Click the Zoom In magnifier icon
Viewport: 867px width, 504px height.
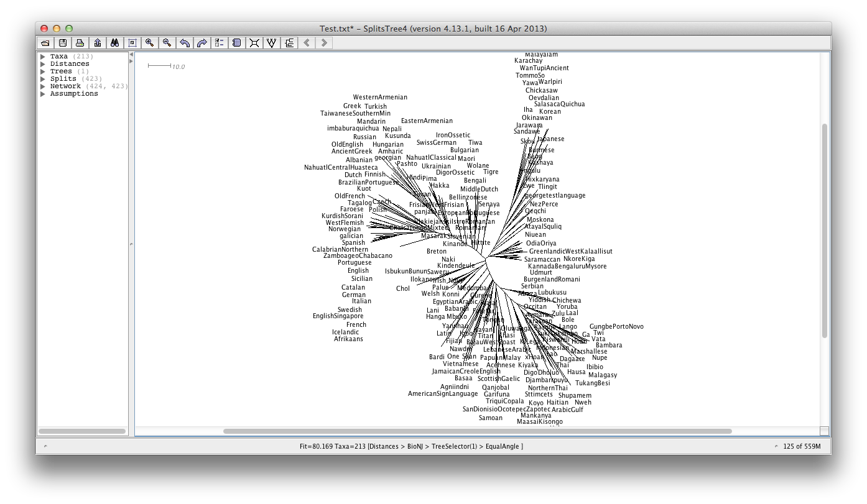click(x=149, y=43)
